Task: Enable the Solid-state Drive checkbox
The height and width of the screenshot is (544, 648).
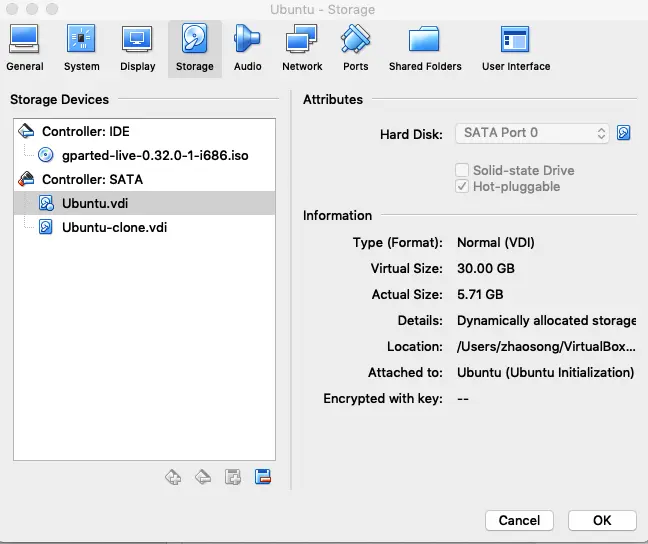Action: coord(462,170)
